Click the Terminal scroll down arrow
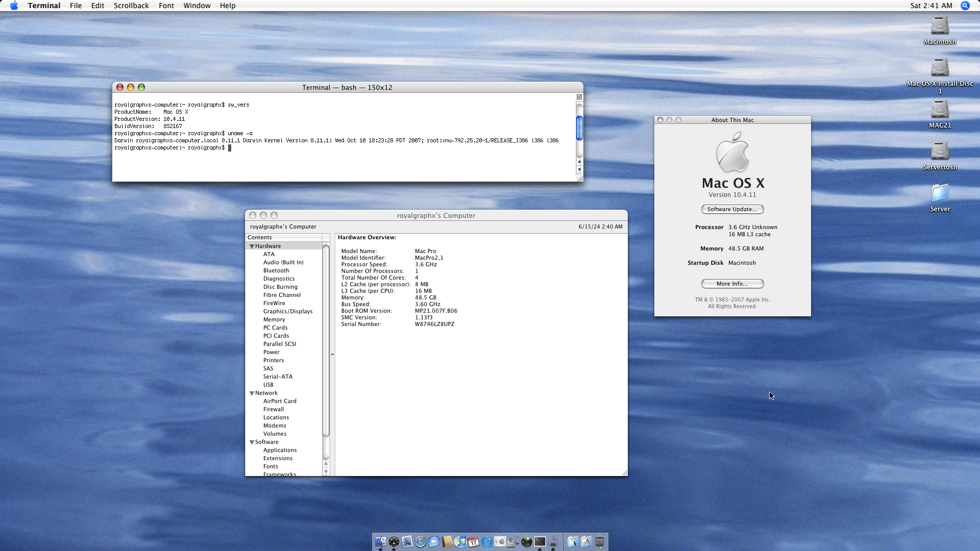This screenshot has height=551, width=980. [x=579, y=169]
